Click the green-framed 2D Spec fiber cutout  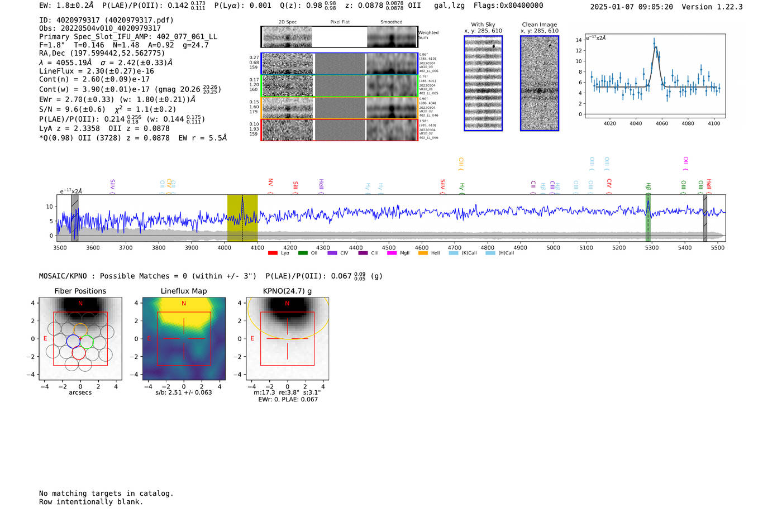288,86
